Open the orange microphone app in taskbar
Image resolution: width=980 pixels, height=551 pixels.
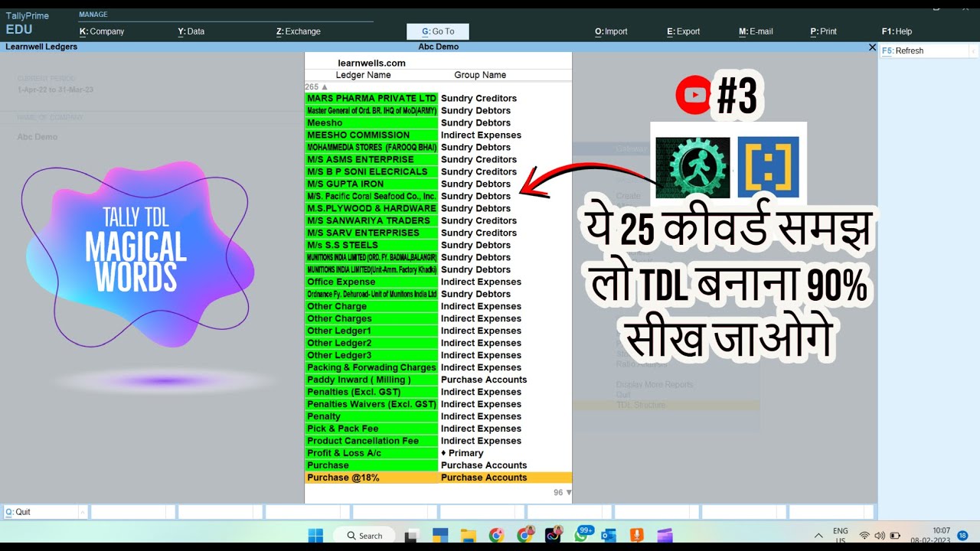click(x=636, y=536)
